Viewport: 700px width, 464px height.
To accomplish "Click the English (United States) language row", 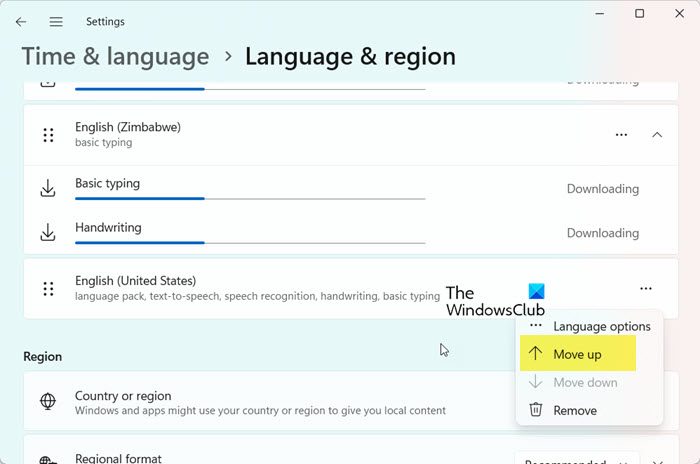I will coord(250,289).
